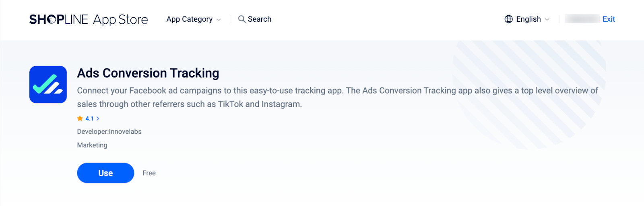Click the blurred account name
This screenshot has height=206, width=644.
click(x=582, y=19)
